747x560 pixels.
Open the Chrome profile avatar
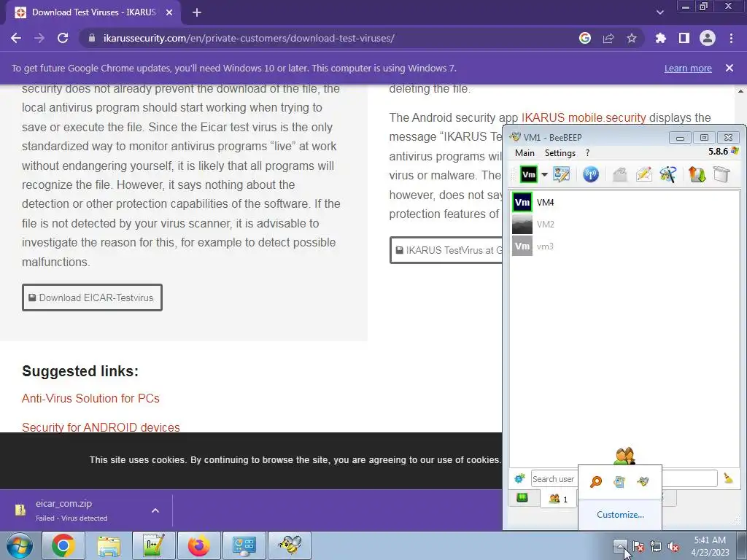(708, 38)
